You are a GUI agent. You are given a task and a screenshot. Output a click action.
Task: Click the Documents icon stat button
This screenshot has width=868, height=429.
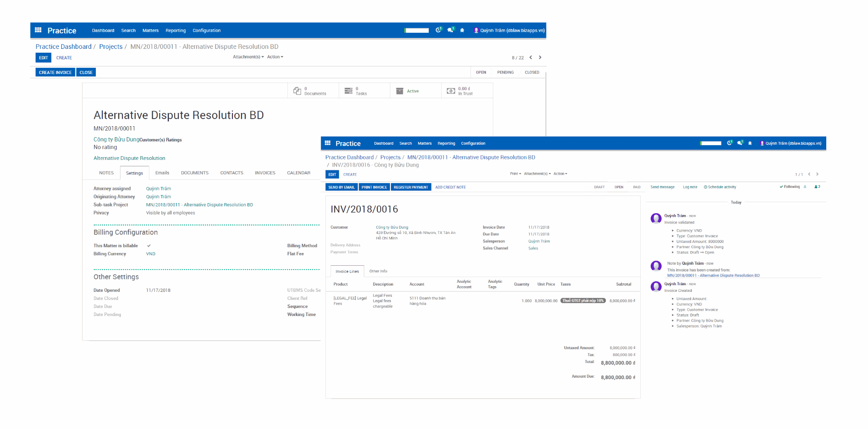pyautogui.click(x=297, y=91)
